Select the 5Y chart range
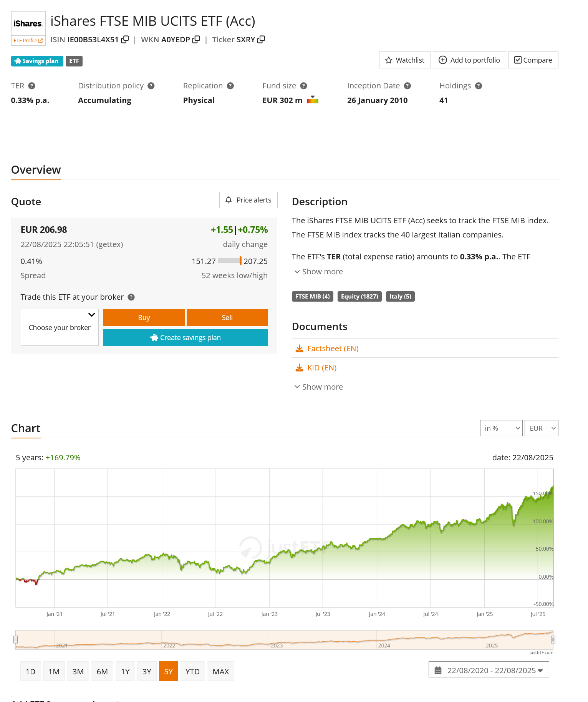This screenshot has height=702, width=588. (x=169, y=671)
